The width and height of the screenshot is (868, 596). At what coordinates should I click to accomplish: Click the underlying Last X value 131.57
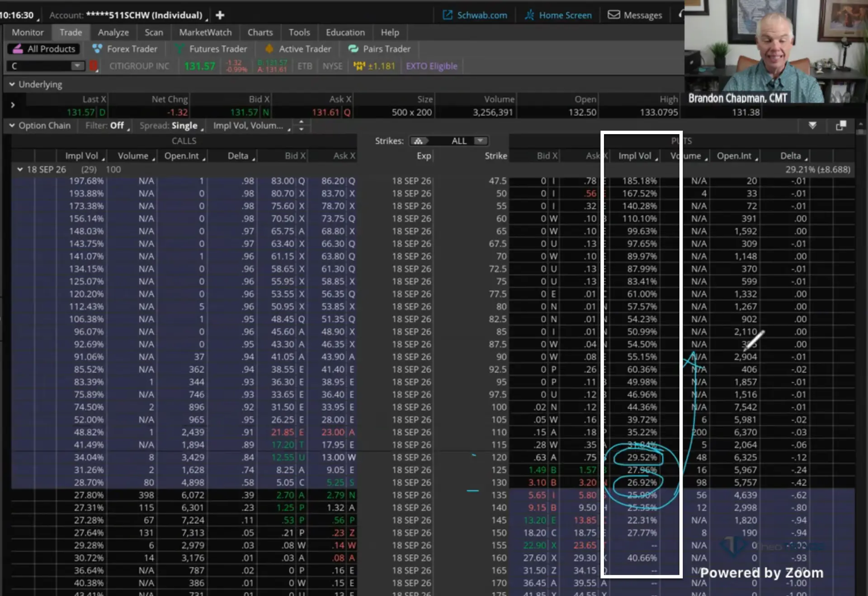pyautogui.click(x=80, y=112)
